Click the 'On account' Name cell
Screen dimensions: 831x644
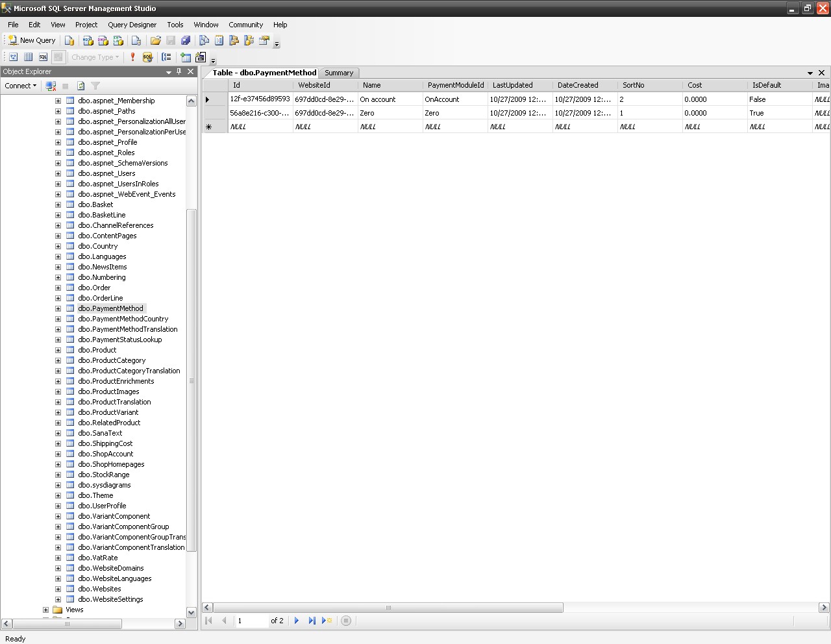coord(390,99)
